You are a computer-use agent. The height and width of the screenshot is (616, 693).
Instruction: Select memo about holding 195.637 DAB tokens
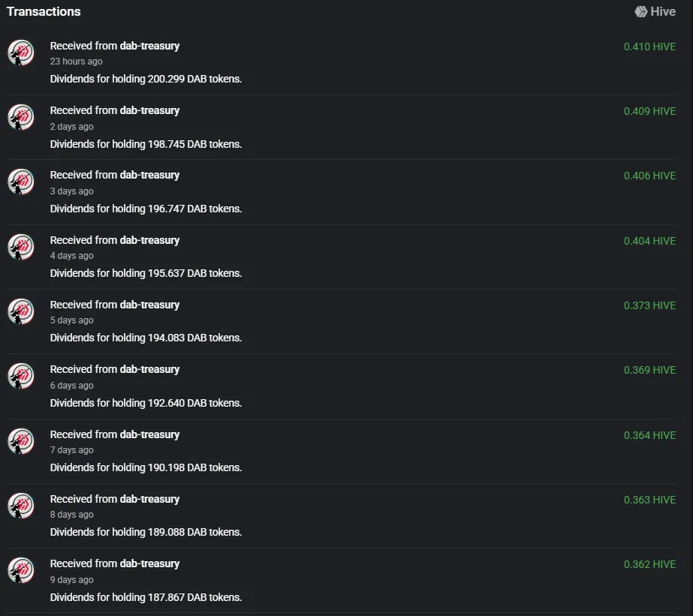(x=146, y=273)
